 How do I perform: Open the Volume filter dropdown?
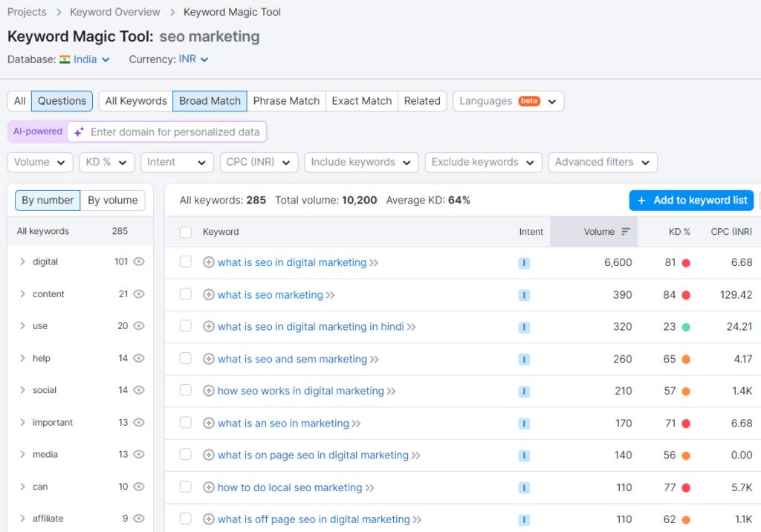pyautogui.click(x=40, y=162)
